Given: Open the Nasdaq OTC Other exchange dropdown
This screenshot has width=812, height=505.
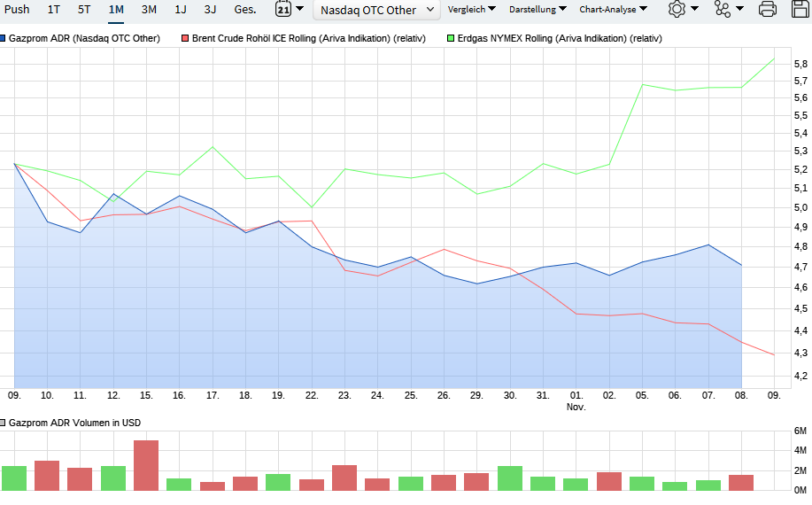Looking at the screenshot, I should tap(376, 10).
